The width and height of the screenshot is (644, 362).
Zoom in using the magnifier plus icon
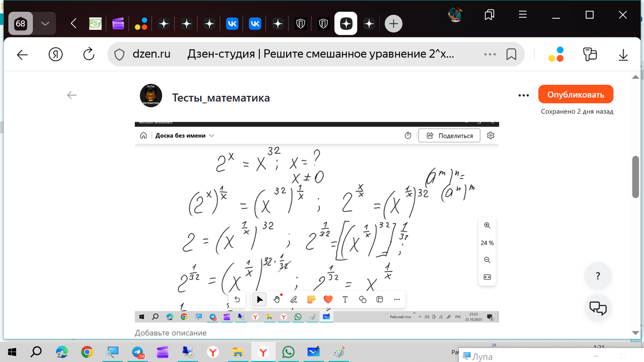click(x=487, y=225)
